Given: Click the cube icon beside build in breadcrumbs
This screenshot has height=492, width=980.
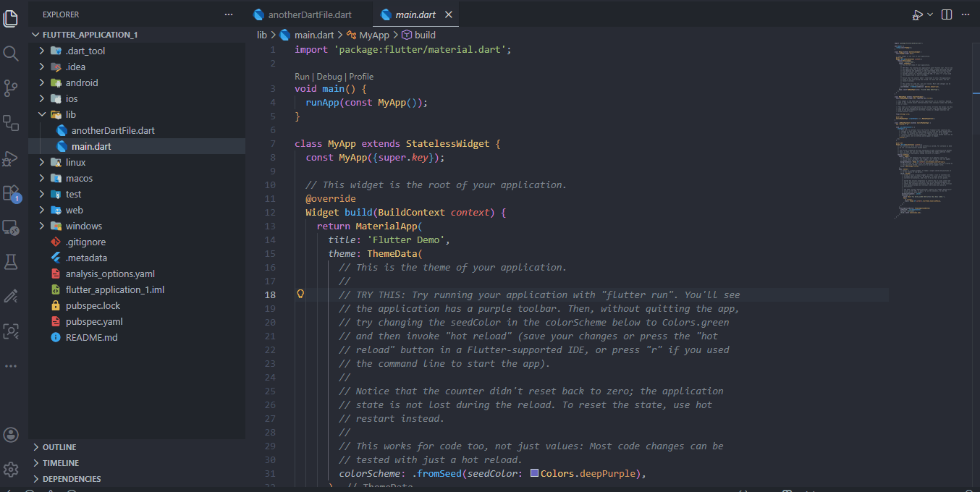Looking at the screenshot, I should 407,35.
